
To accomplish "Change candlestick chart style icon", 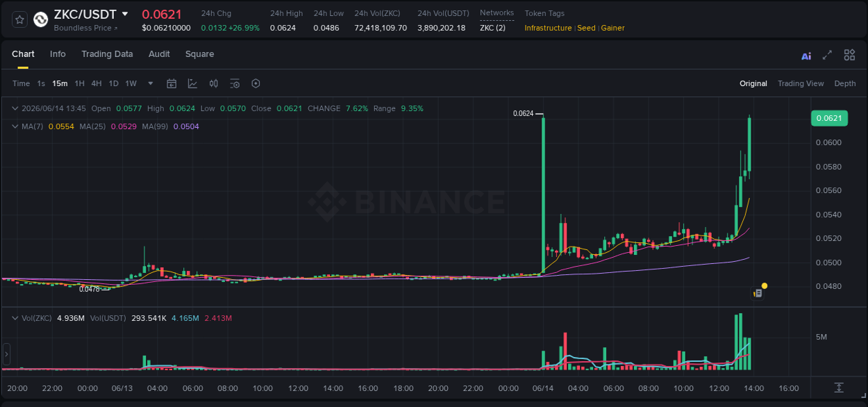I will pos(214,83).
